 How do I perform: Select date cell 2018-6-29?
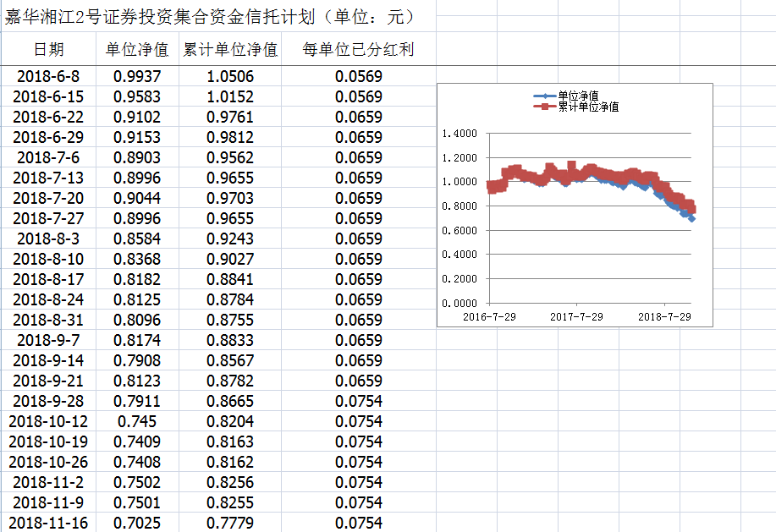pyautogui.click(x=48, y=137)
